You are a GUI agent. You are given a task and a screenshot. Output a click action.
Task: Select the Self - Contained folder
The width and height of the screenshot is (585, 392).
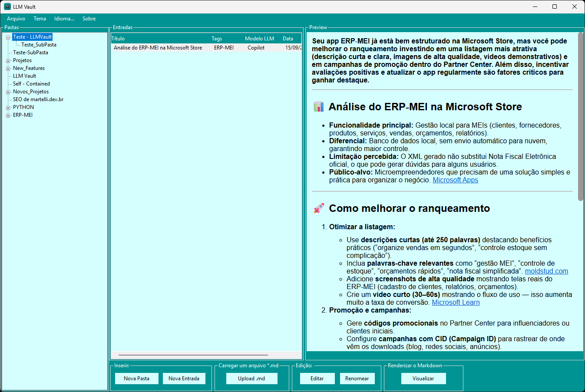click(31, 84)
